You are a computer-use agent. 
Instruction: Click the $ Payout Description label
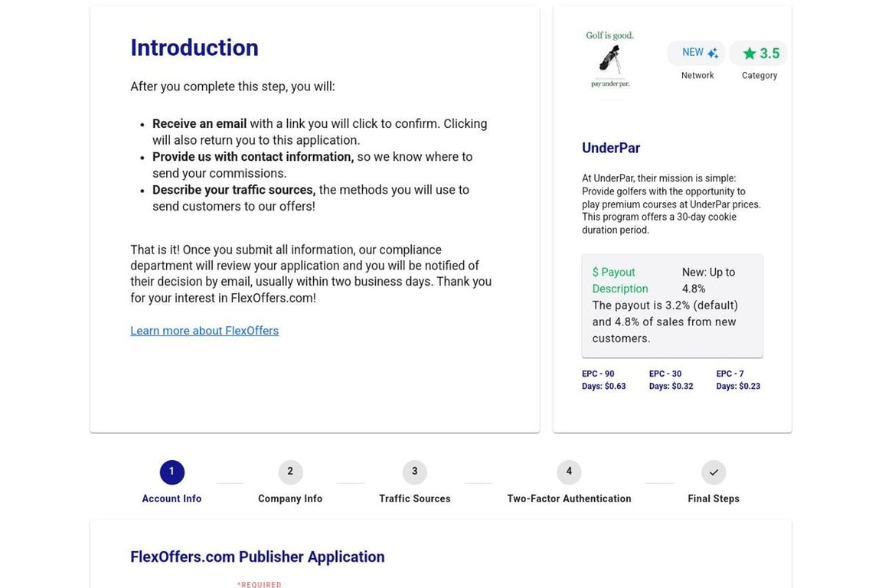(x=620, y=280)
